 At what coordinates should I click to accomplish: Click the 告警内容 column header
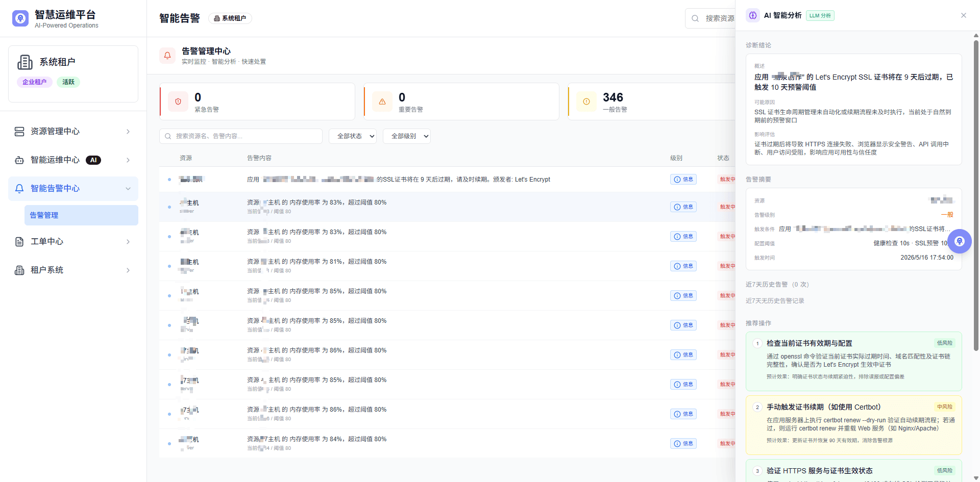259,158
